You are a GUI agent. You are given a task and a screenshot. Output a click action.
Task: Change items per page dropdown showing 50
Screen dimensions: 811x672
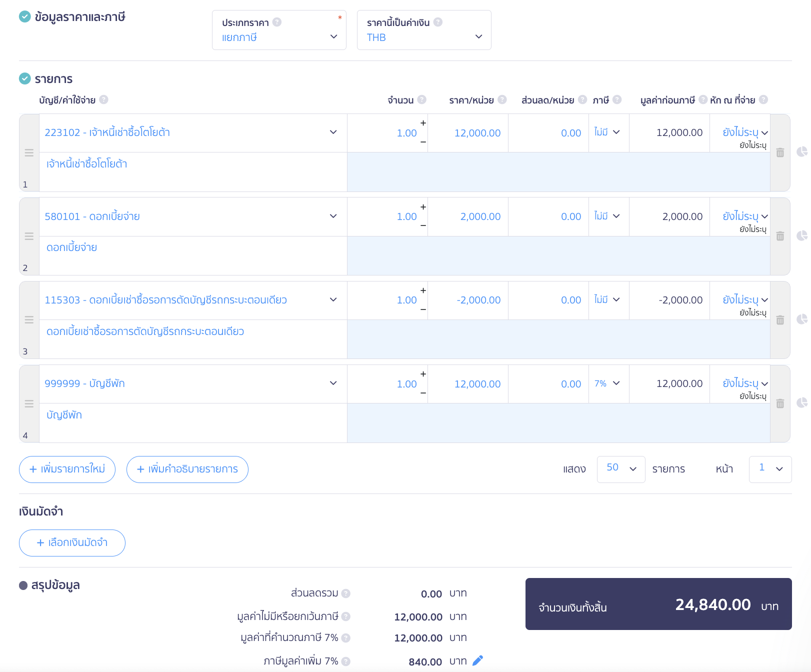point(621,469)
